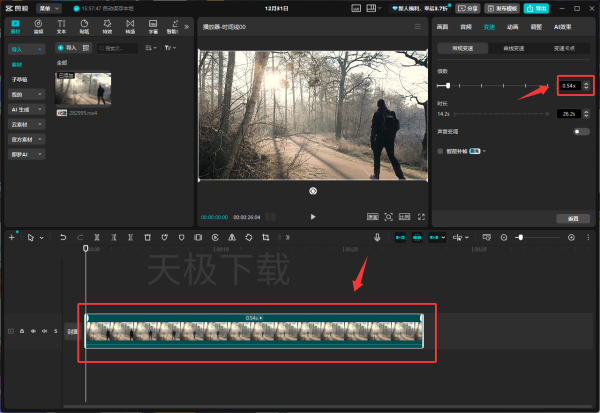Toggle the 声音变调 pitch switch
Image resolution: width=600 pixels, height=413 pixels.
coord(581,131)
